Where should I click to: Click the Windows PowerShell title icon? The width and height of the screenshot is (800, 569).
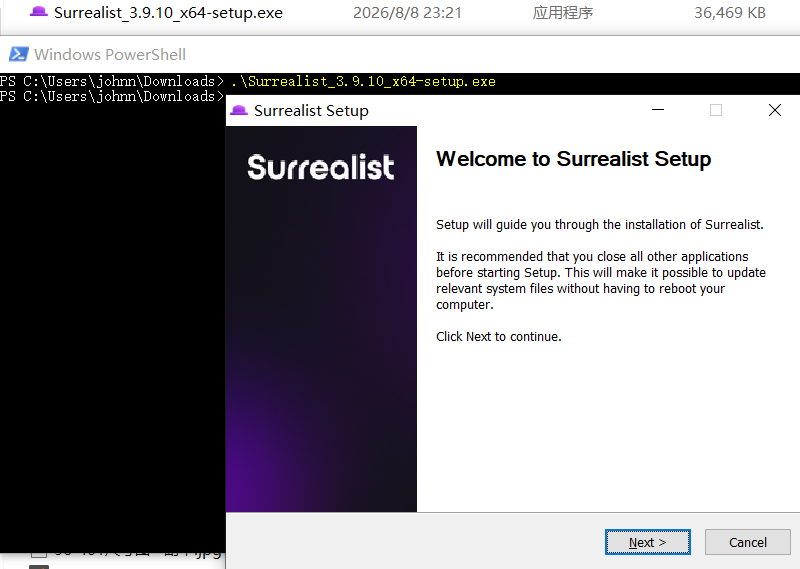19,54
